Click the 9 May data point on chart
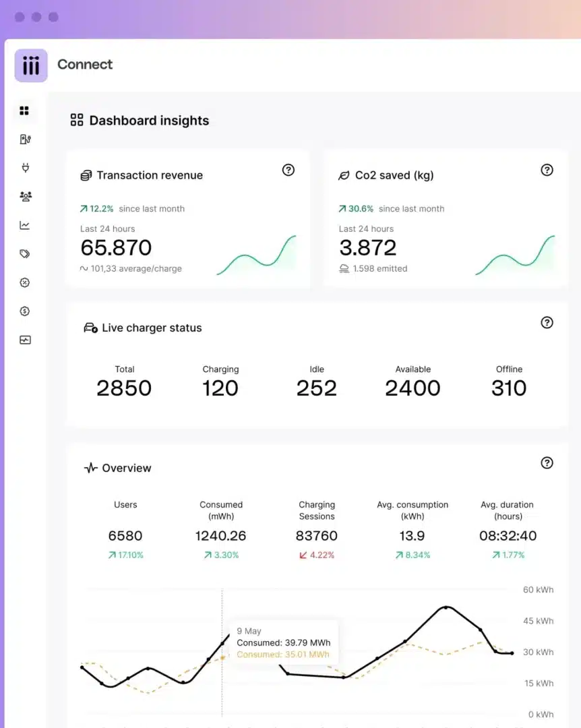 (x=222, y=644)
